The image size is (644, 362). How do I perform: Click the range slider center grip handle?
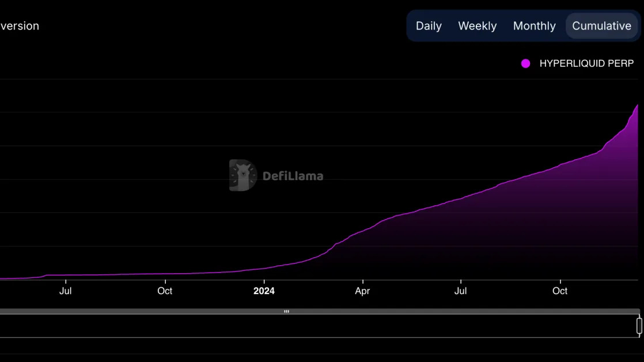pyautogui.click(x=286, y=311)
